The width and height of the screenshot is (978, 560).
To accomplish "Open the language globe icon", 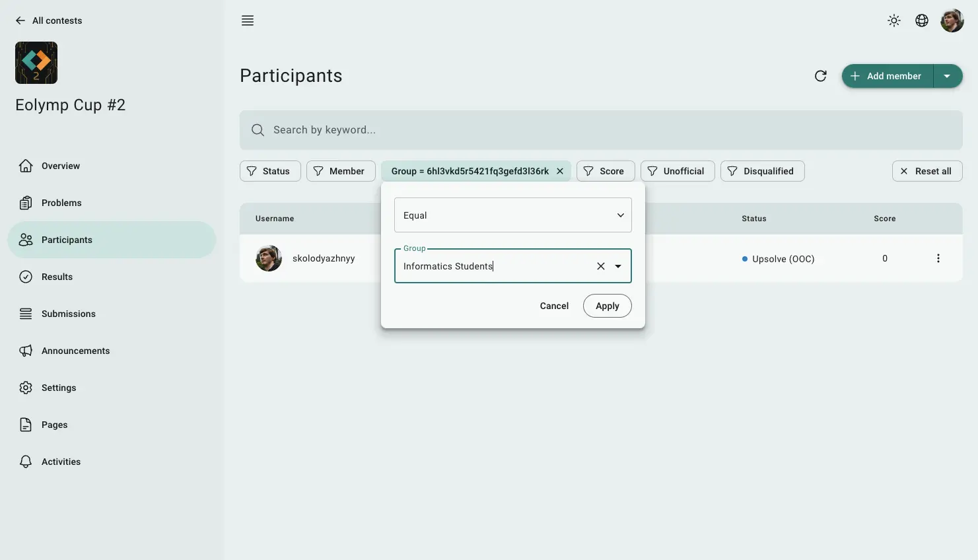I will [x=922, y=20].
